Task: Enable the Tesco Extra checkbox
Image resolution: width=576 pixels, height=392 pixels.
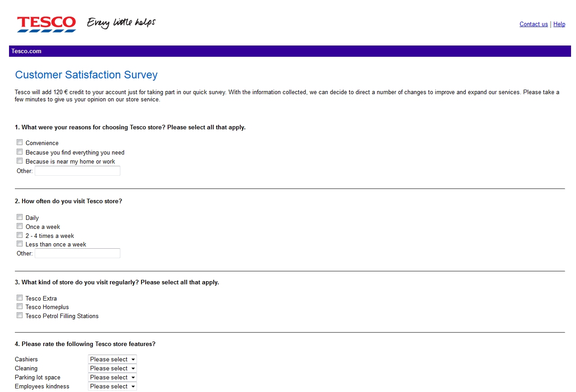Action: pos(20,298)
